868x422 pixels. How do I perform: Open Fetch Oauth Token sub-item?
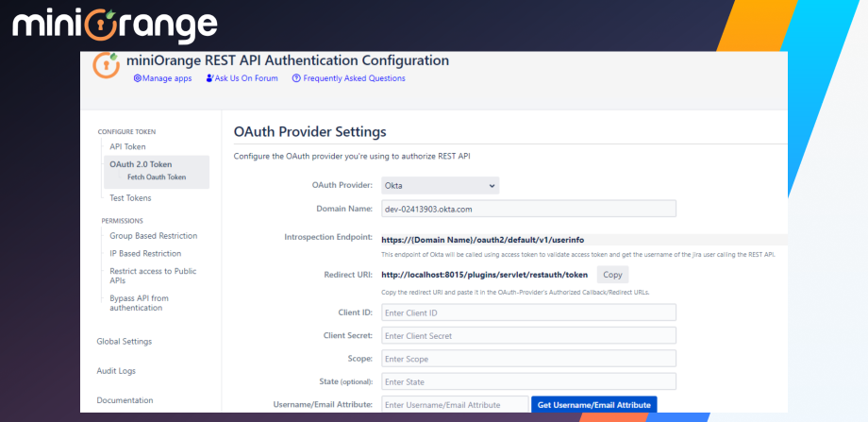click(x=157, y=177)
